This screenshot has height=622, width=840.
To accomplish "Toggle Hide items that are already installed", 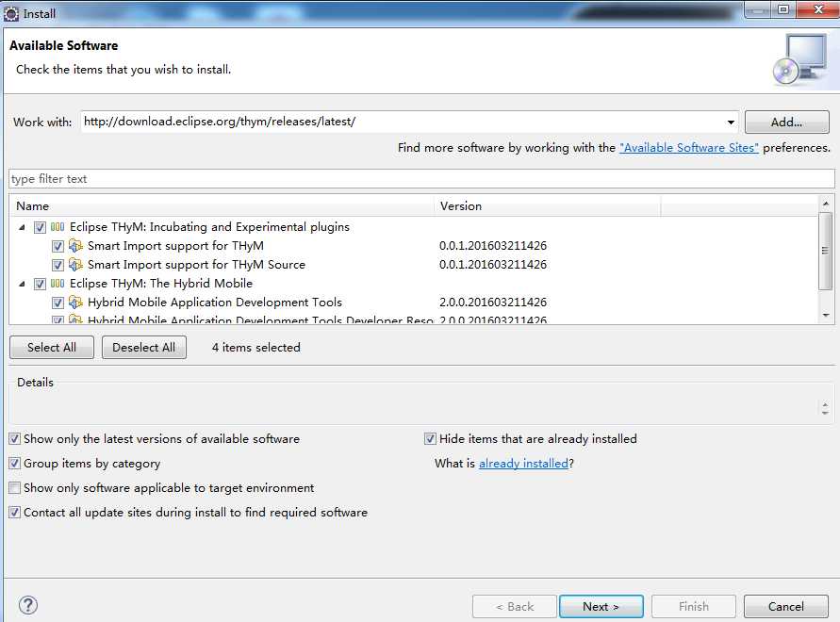I will [x=430, y=439].
